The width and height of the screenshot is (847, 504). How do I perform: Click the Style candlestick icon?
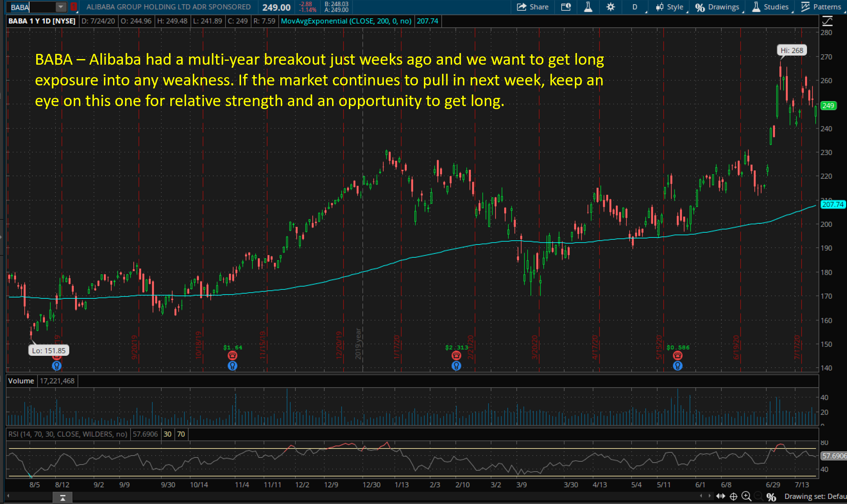click(x=660, y=7)
